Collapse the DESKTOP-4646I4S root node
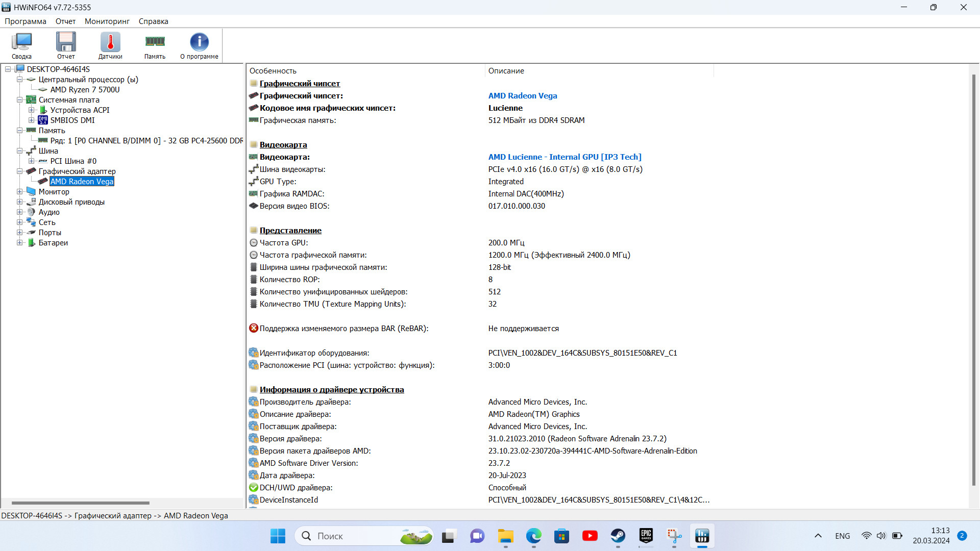 pyautogui.click(x=8, y=69)
